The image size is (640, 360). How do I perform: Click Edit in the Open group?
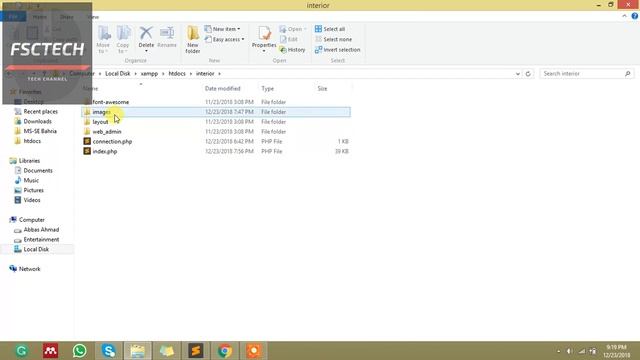point(289,40)
